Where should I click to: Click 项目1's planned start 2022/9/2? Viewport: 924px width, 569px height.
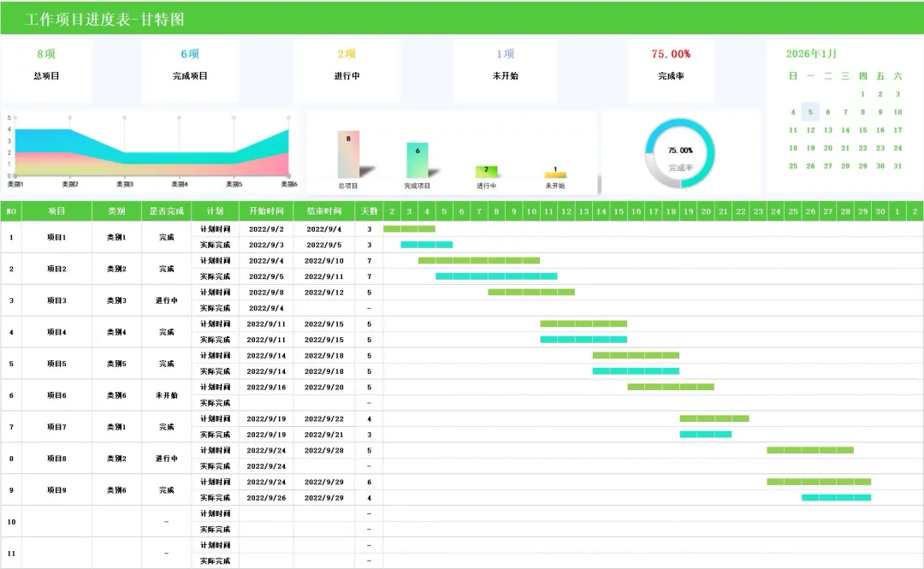266,229
